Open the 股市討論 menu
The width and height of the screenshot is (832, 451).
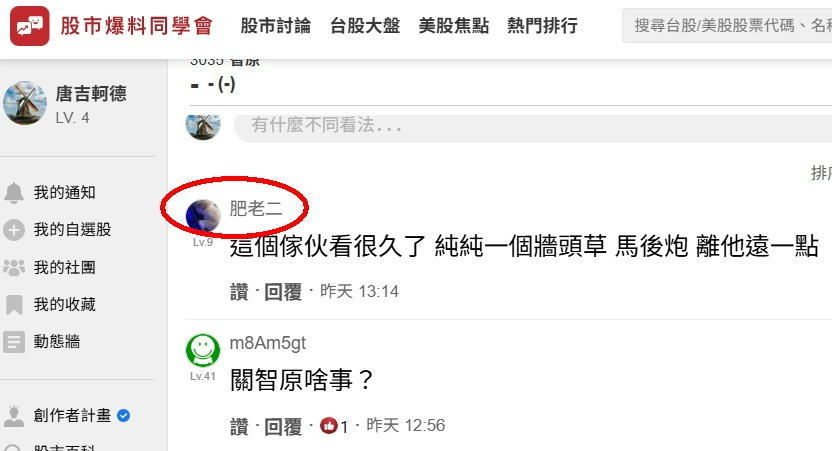pyautogui.click(x=275, y=25)
